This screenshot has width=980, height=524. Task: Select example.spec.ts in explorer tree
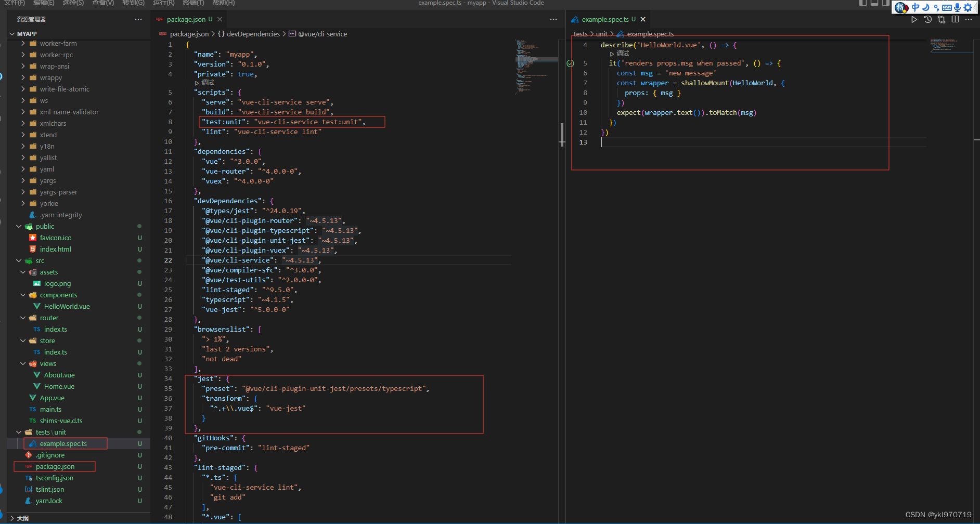(x=79, y=443)
